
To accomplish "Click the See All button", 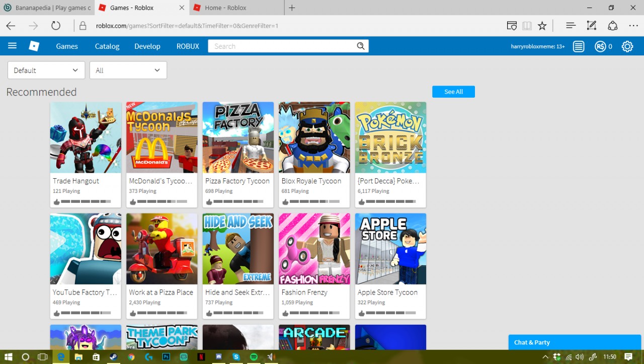I will 453,92.
